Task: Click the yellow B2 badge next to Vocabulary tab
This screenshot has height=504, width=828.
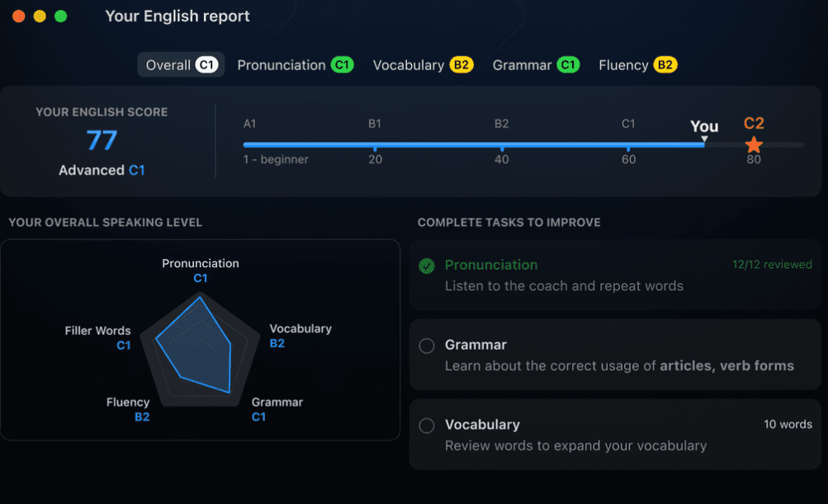Action: [x=461, y=65]
